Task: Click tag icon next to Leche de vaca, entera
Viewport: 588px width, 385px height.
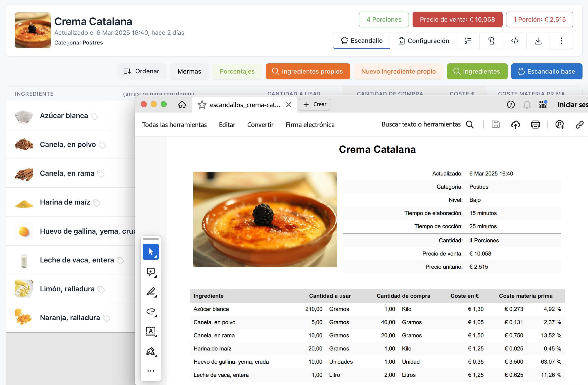Action: pos(120,260)
